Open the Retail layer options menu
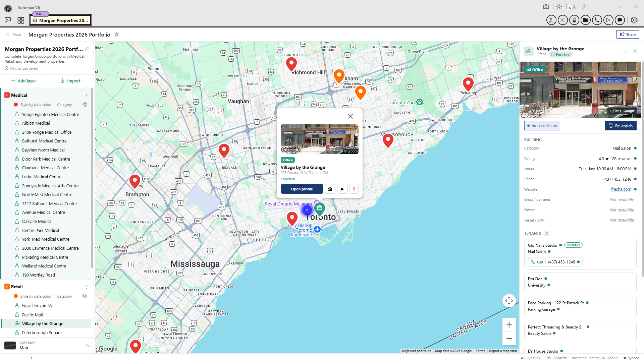The width and height of the screenshot is (644, 362). [87, 287]
